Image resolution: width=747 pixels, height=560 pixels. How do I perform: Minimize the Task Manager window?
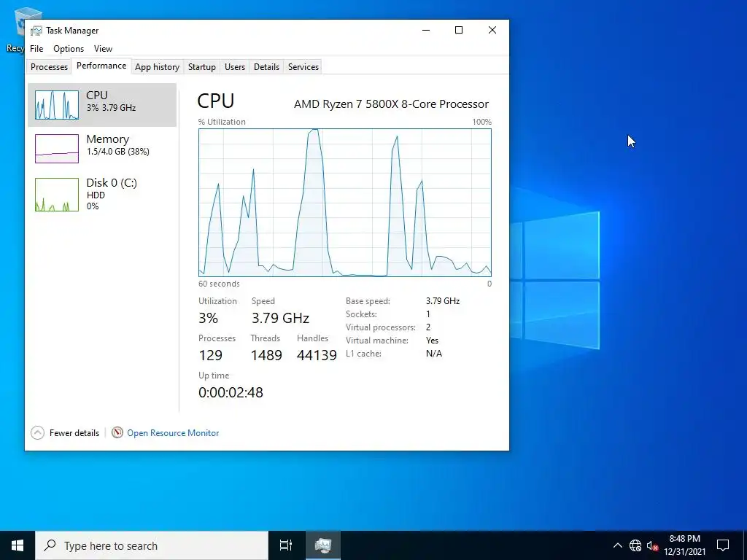(x=426, y=30)
